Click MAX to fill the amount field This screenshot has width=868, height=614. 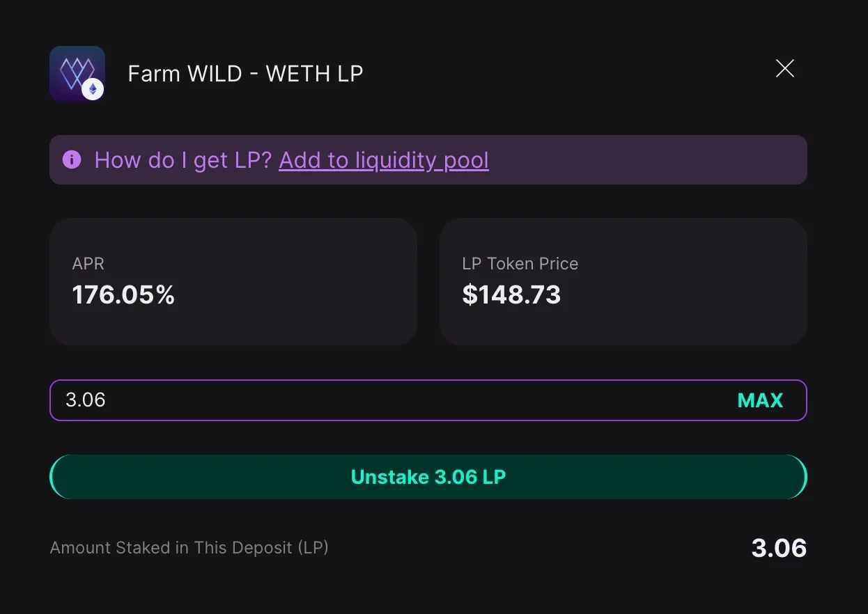tap(760, 400)
